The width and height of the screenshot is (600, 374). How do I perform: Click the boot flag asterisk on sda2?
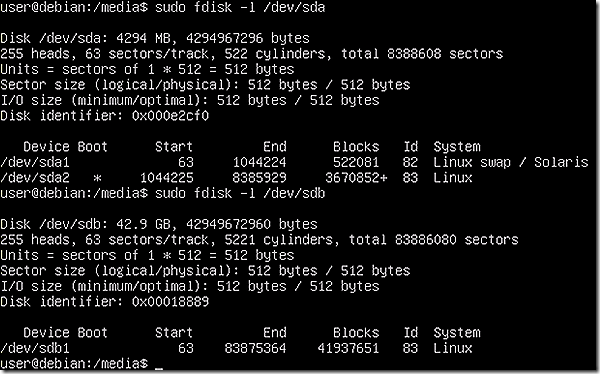(97, 178)
